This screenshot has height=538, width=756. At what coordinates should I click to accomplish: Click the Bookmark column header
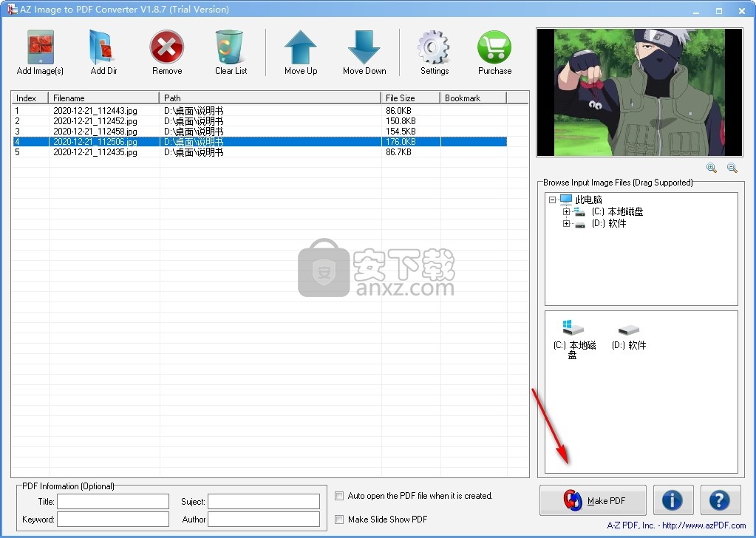(x=473, y=98)
